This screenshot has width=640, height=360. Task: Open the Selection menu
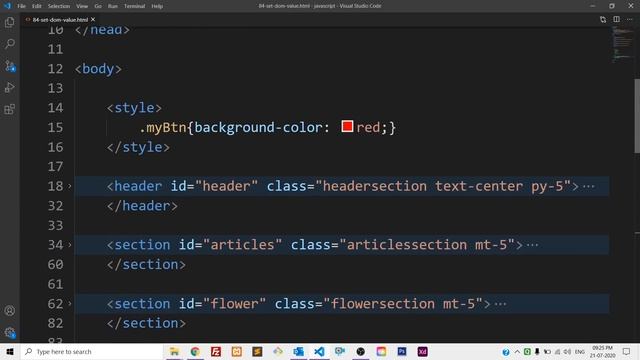tap(59, 6)
